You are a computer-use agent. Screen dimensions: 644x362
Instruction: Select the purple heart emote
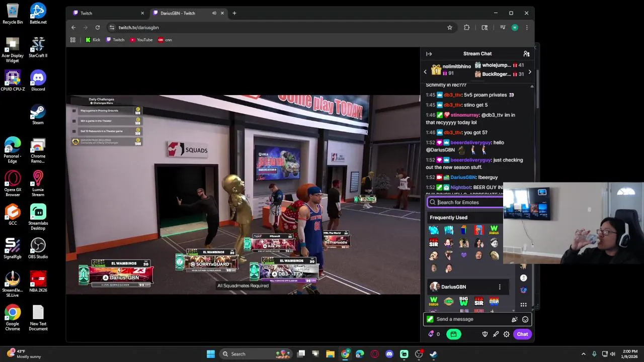click(464, 255)
